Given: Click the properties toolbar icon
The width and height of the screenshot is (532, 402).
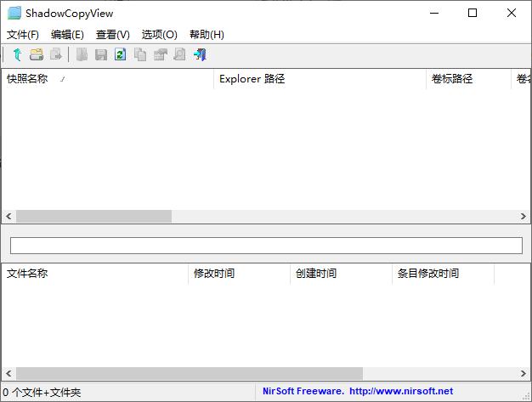Looking at the screenshot, I should pyautogui.click(x=160, y=54).
